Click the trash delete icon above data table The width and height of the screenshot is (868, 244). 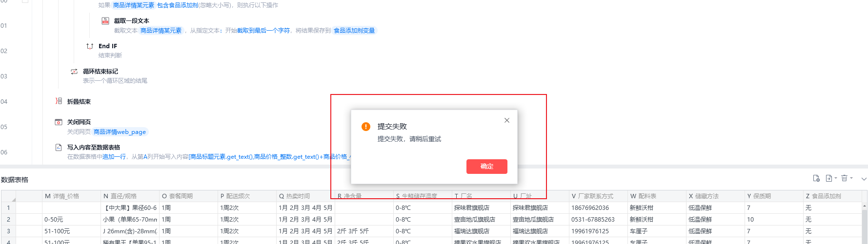pos(844,178)
